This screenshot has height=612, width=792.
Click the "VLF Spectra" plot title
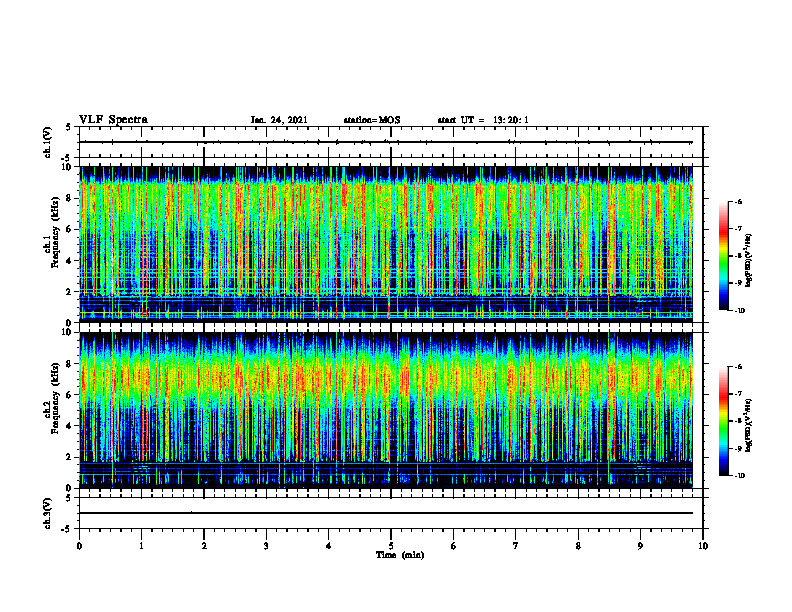coord(113,120)
